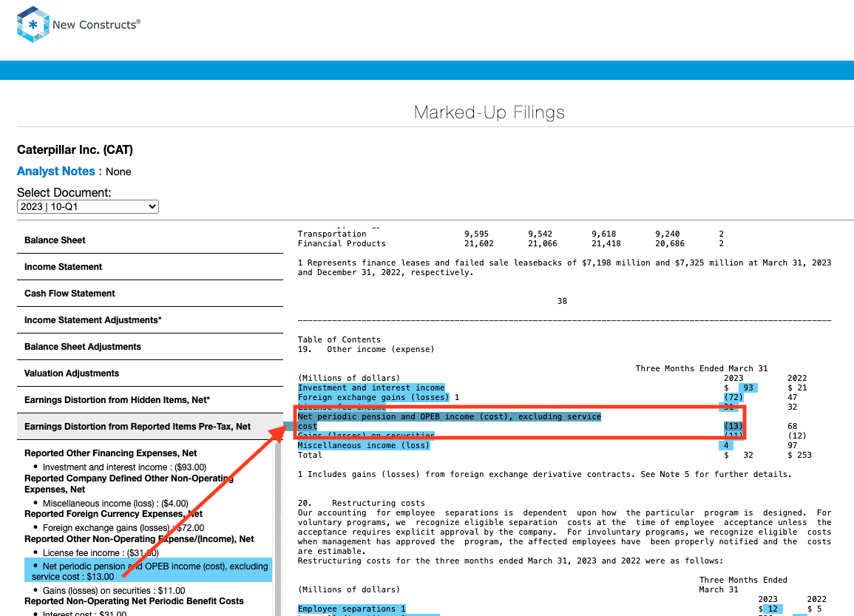Click 'Reported Other Non-Operating Expense/(Income), Net' heading
The width and height of the screenshot is (854, 616).
140,538
